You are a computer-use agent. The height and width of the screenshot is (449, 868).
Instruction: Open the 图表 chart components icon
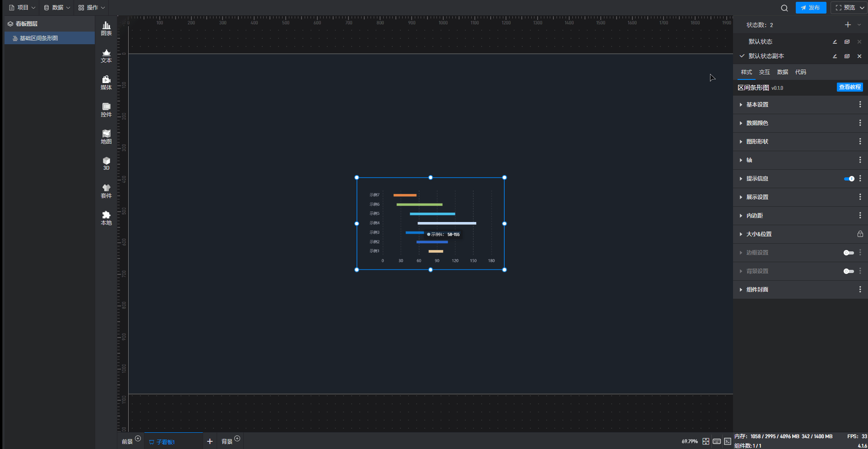(x=106, y=28)
